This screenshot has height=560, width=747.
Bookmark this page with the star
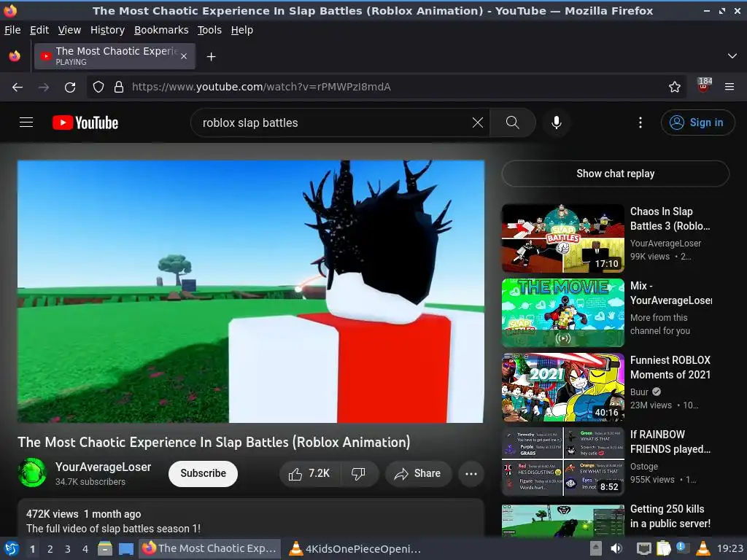[674, 87]
